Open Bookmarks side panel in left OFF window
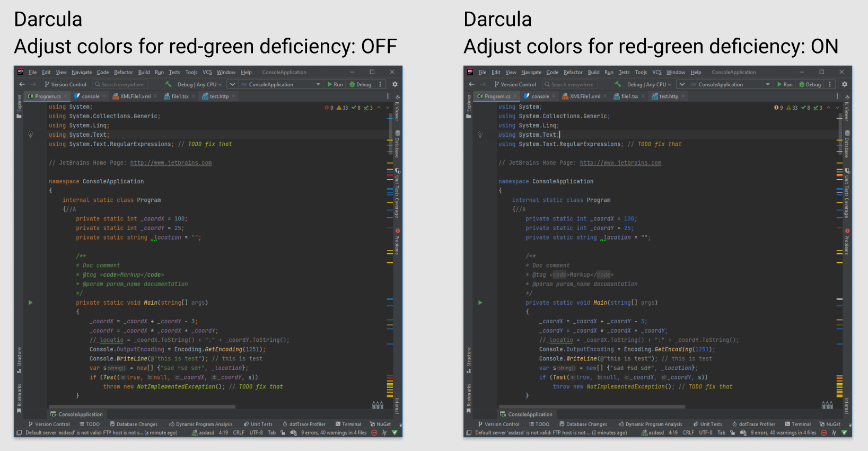The image size is (868, 451). pyautogui.click(x=19, y=399)
